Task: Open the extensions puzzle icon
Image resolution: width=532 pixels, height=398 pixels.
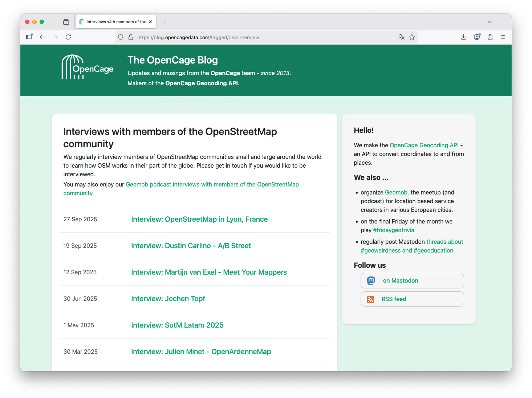Action: (490, 37)
